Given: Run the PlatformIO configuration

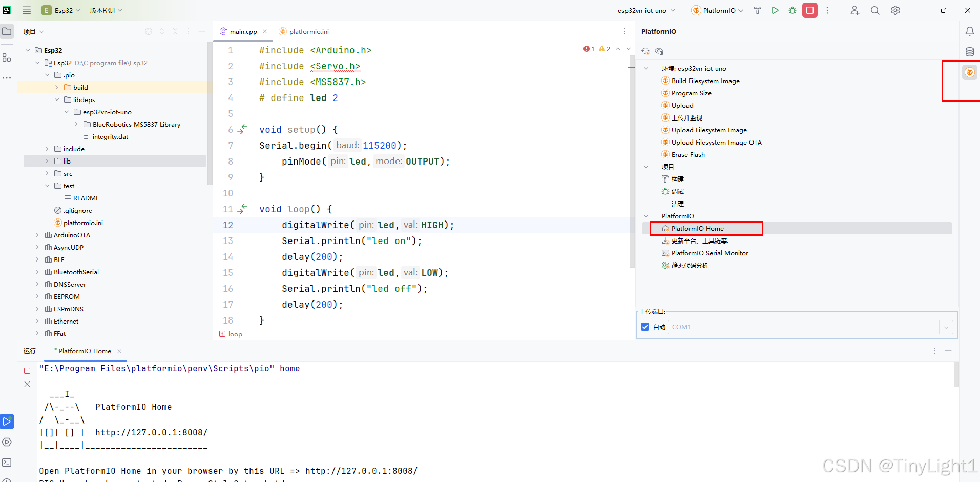Looking at the screenshot, I should point(775,10).
